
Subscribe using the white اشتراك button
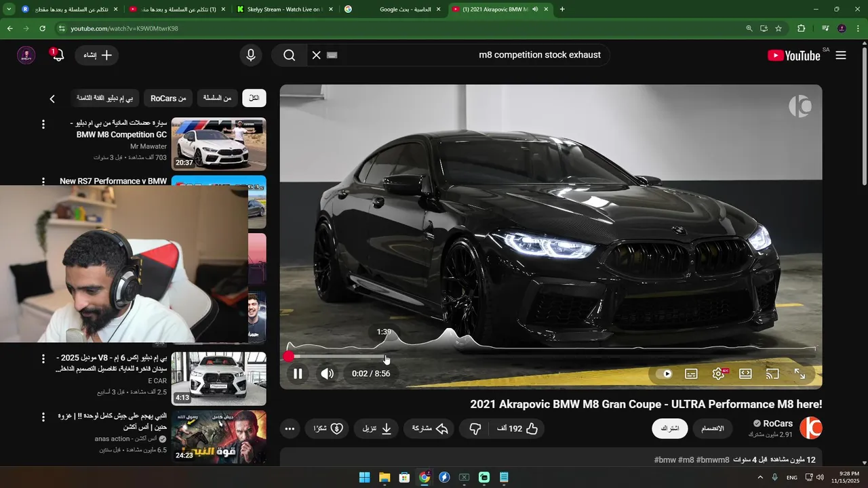(670, 428)
